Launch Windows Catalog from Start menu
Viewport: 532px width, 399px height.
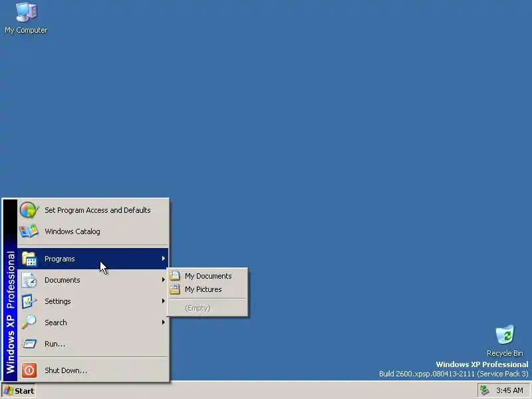[x=93, y=231]
